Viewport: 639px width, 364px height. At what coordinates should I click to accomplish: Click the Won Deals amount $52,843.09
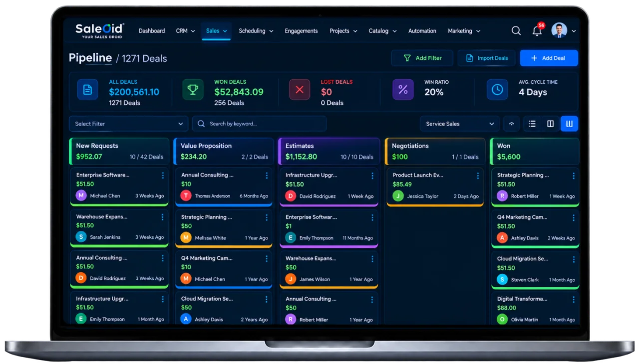pyautogui.click(x=239, y=92)
